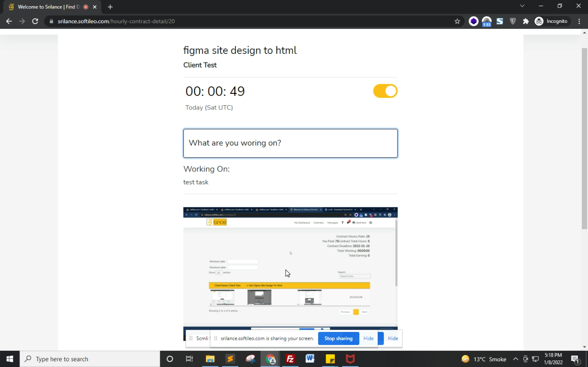The image size is (588, 367).
Task: Click the Stop sharing button
Action: [x=338, y=338]
